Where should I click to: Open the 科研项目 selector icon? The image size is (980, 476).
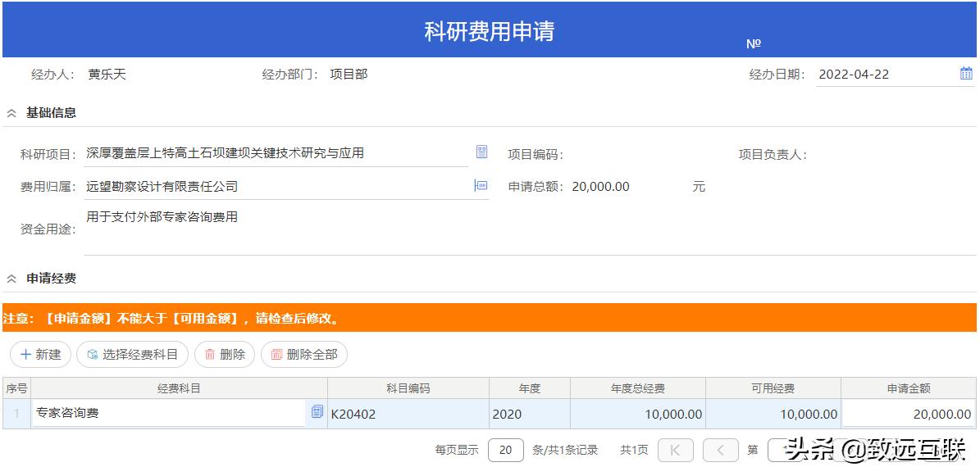482,151
